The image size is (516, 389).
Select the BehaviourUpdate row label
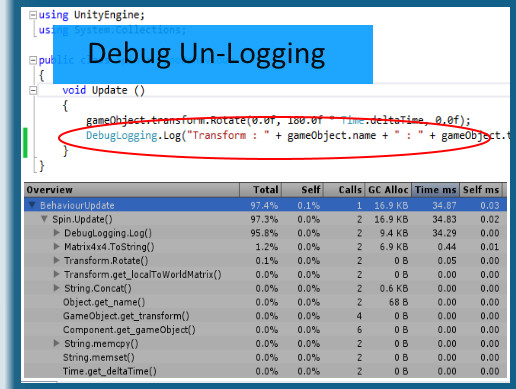click(77, 205)
